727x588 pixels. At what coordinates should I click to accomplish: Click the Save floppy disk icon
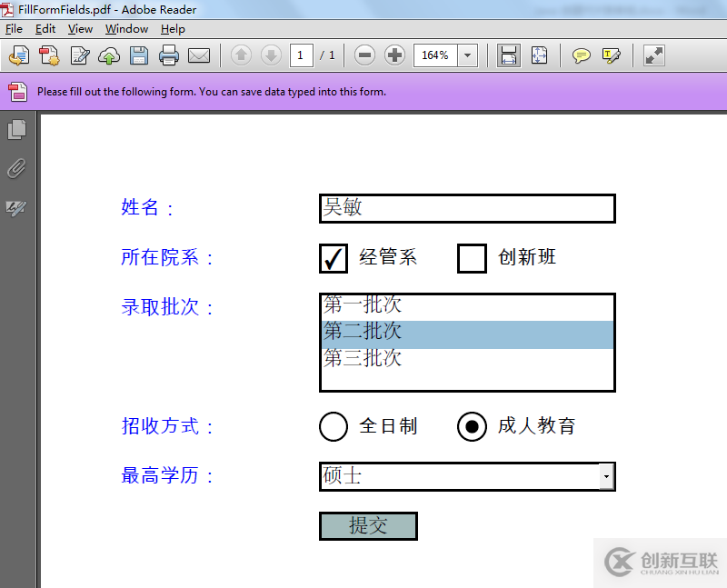click(x=139, y=55)
